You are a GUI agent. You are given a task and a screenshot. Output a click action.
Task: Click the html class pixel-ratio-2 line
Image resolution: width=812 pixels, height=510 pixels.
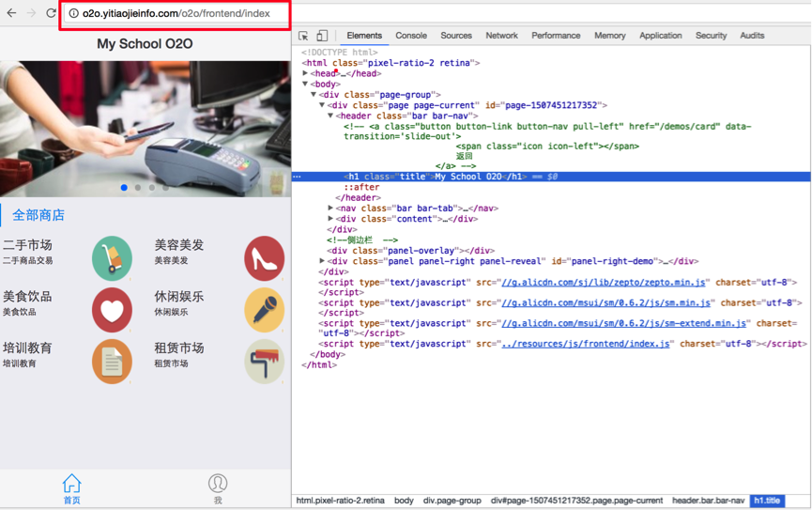pyautogui.click(x=391, y=63)
